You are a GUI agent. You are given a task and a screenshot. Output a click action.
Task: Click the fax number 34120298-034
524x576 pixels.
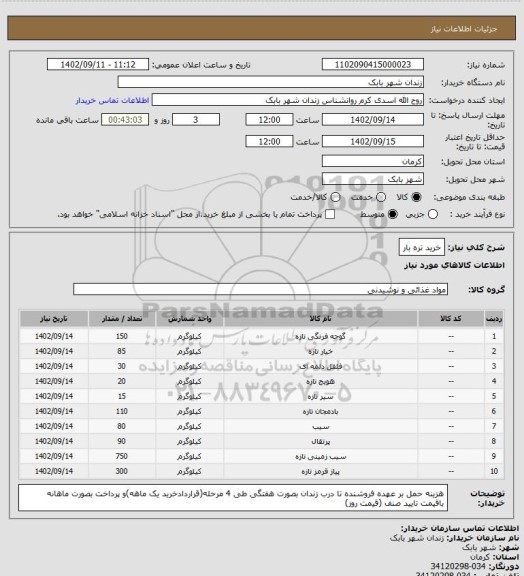coord(458,566)
